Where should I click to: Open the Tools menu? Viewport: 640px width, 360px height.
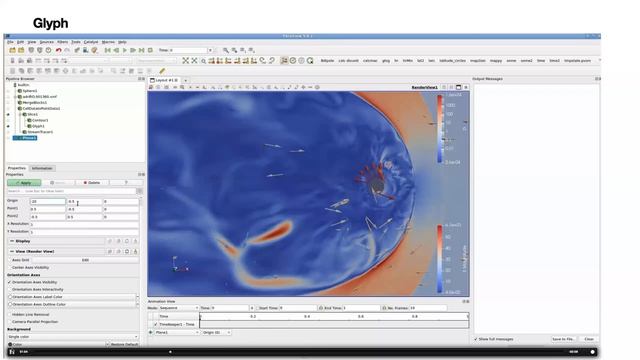(76, 42)
